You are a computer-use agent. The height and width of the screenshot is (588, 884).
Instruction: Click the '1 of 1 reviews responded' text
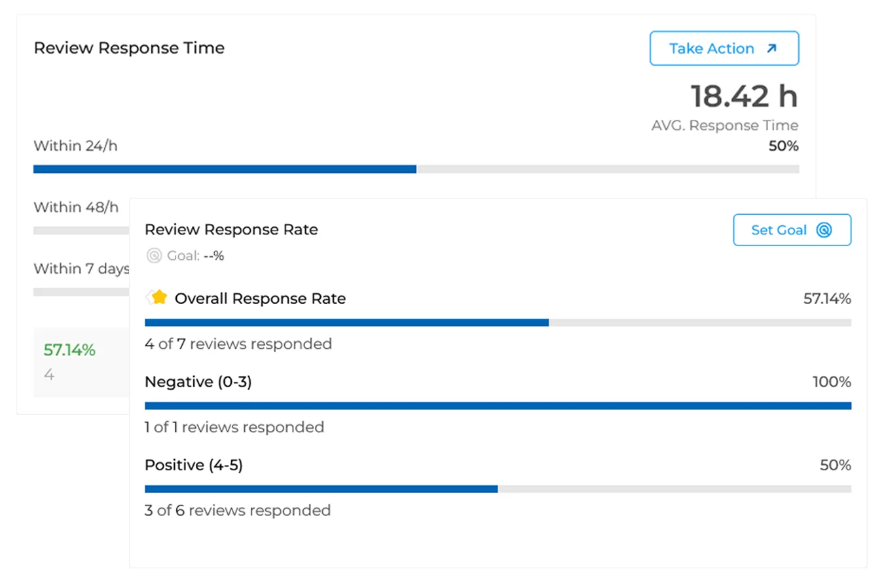click(234, 427)
